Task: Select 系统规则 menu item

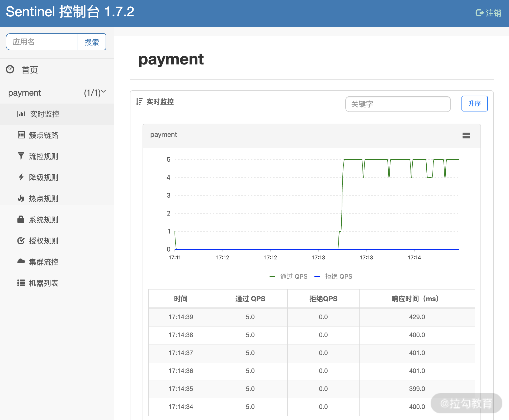Action: point(57,220)
